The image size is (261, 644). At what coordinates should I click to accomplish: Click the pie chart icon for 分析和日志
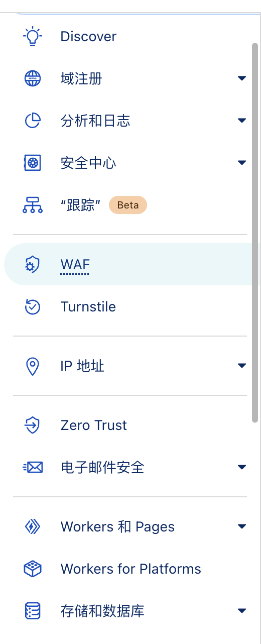pos(33,121)
